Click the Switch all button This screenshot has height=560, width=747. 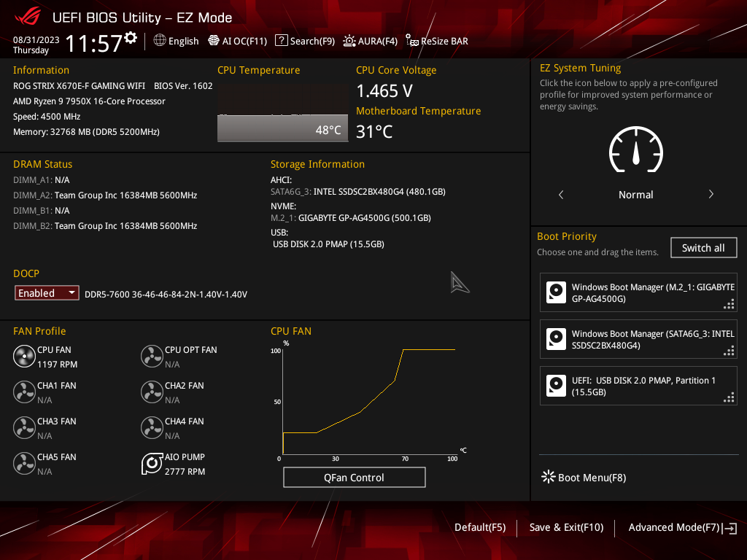[703, 248]
